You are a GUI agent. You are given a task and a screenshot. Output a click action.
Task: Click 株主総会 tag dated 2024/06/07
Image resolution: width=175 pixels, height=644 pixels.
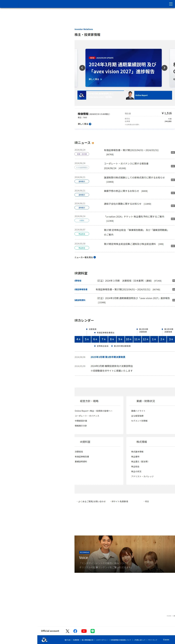(82, 234)
